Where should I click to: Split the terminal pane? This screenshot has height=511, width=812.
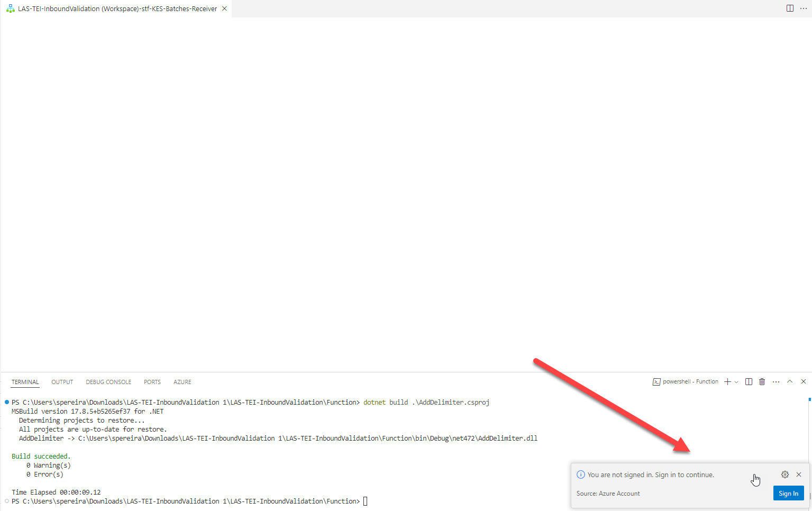(x=749, y=382)
